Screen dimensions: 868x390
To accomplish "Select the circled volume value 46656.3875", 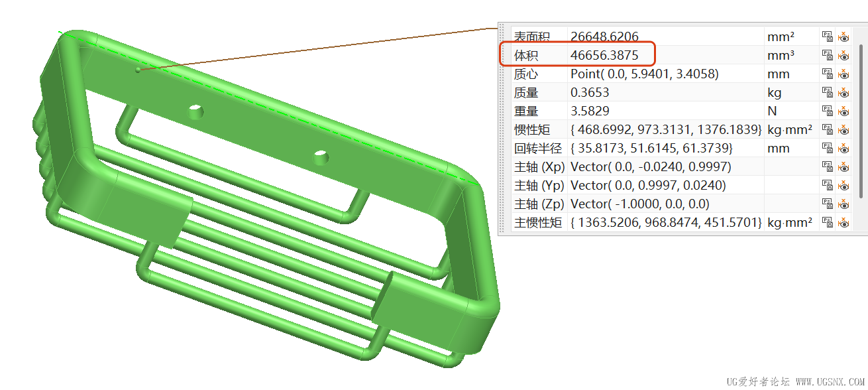I will coord(603,55).
